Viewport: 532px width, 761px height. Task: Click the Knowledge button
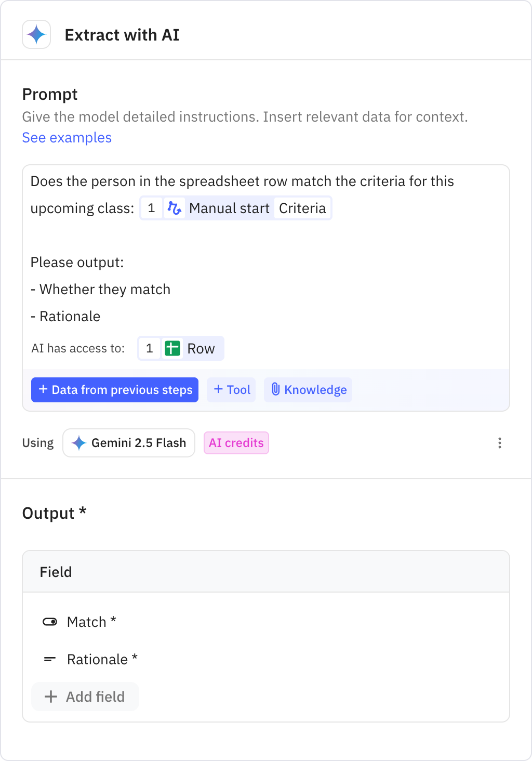(x=308, y=390)
